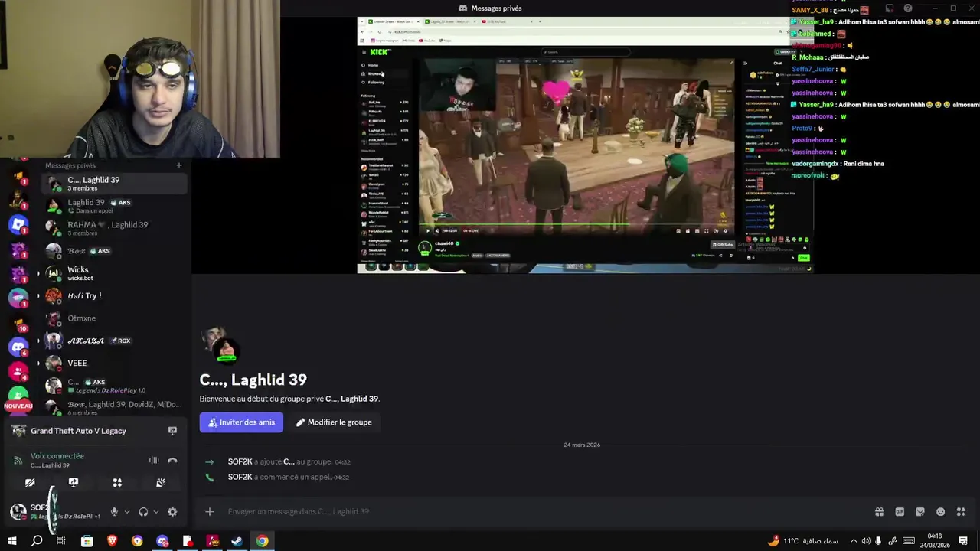Open the apps launcher in message bar

962,512
